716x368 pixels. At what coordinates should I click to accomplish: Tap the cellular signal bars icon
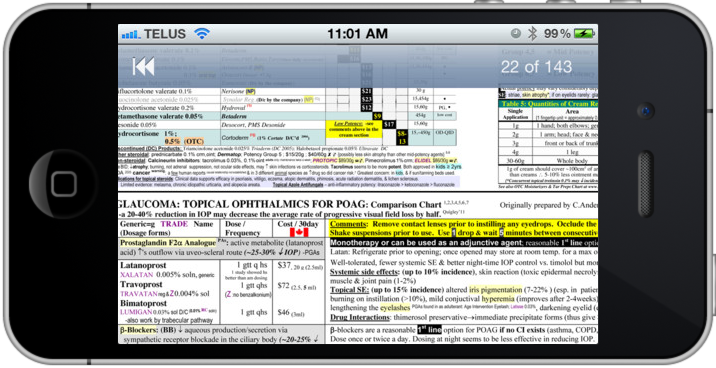tap(131, 34)
